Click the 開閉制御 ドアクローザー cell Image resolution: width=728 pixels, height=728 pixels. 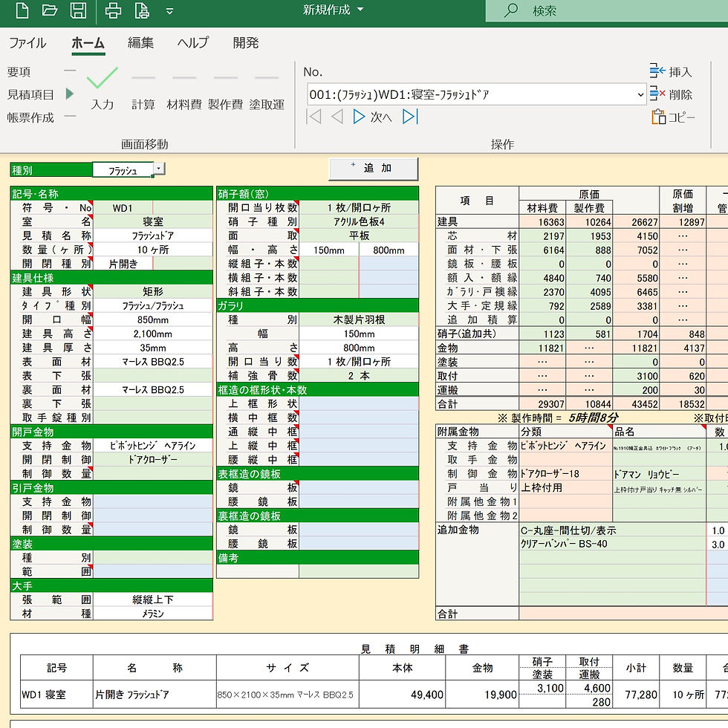[x=153, y=459]
